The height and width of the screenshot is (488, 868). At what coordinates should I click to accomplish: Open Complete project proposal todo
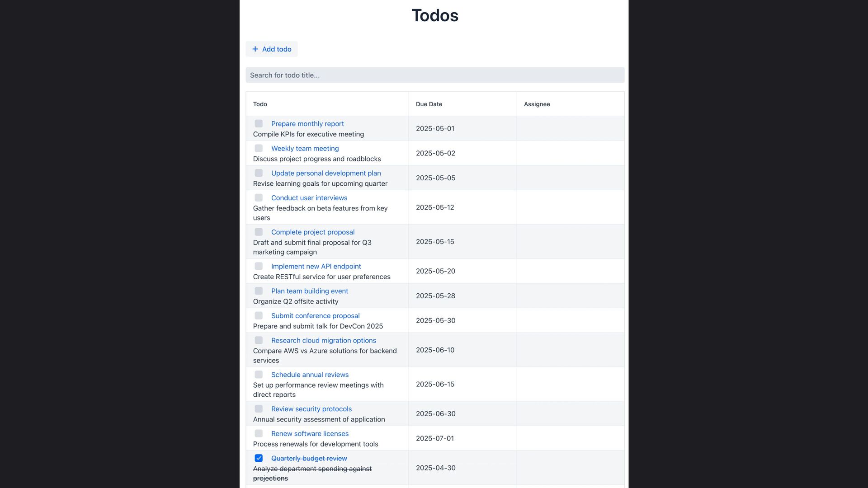(x=313, y=232)
